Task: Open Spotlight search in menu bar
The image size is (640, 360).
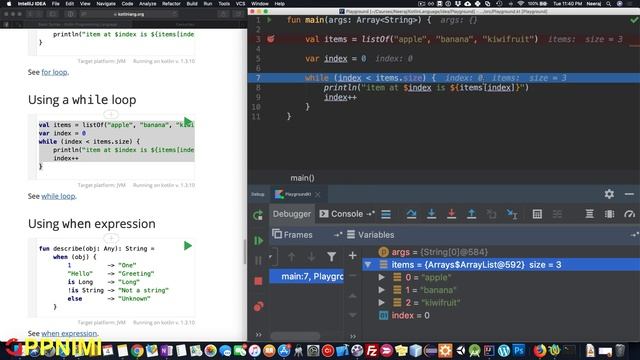Action: click(x=609, y=4)
